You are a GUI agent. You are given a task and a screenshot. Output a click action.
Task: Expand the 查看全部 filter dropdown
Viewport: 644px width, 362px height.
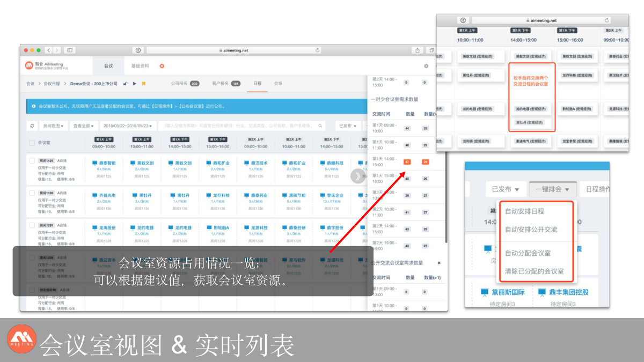84,125
